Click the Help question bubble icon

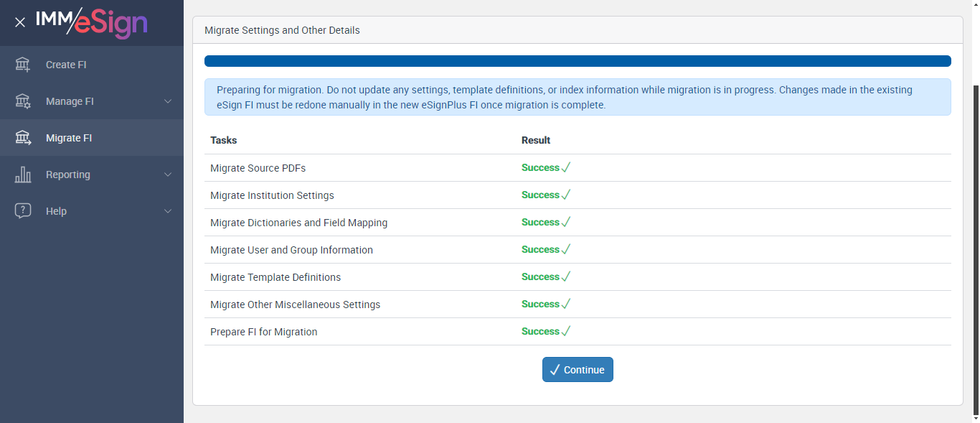click(23, 211)
